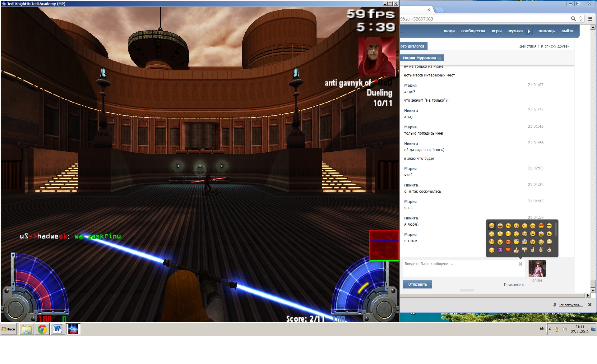Viewport: 597px width, 364px height.
Task: Add the heart-eyes emoji
Action: pos(541,226)
